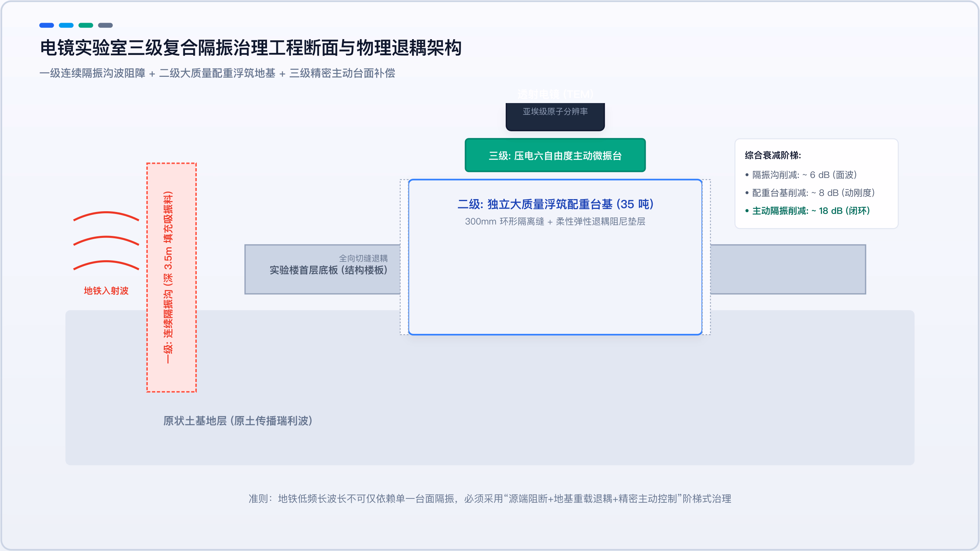
Task: Select the dark 亚埃级原子分辨率 box
Action: click(555, 116)
